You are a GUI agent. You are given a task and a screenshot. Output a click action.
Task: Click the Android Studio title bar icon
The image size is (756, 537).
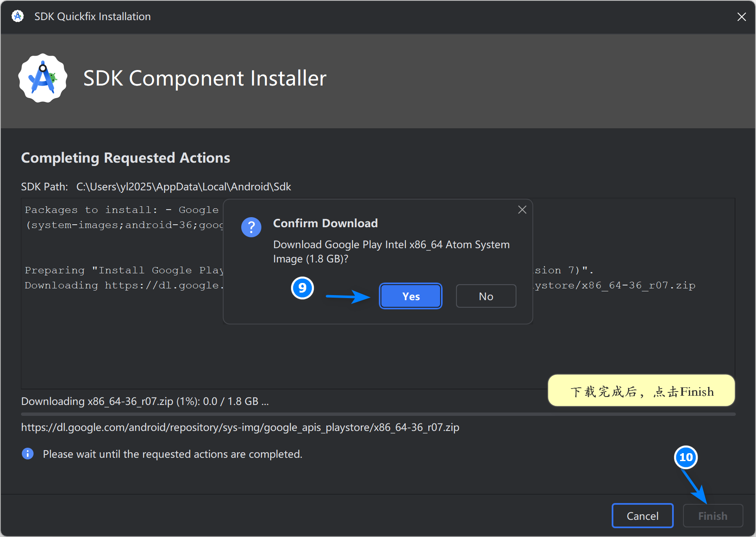pyautogui.click(x=18, y=16)
